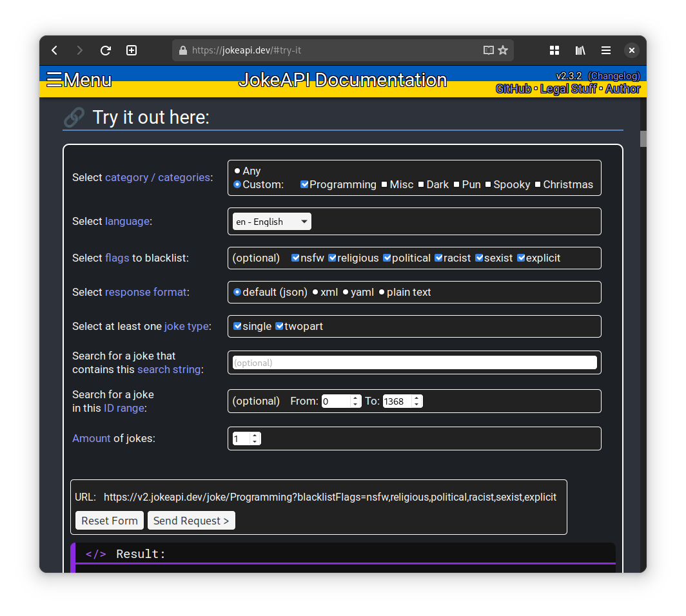Uncheck the Programming category checkbox
The height and width of the screenshot is (616, 686).
[x=304, y=184]
